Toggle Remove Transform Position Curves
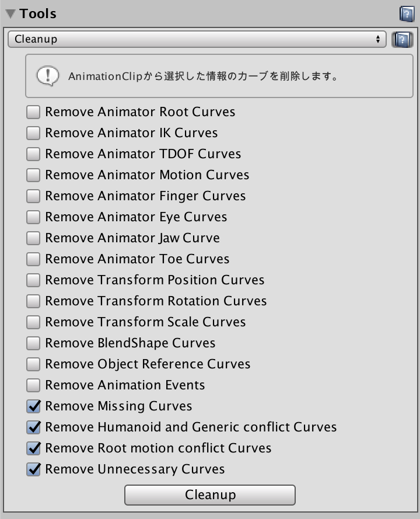This screenshot has width=420, height=519. pyautogui.click(x=34, y=280)
